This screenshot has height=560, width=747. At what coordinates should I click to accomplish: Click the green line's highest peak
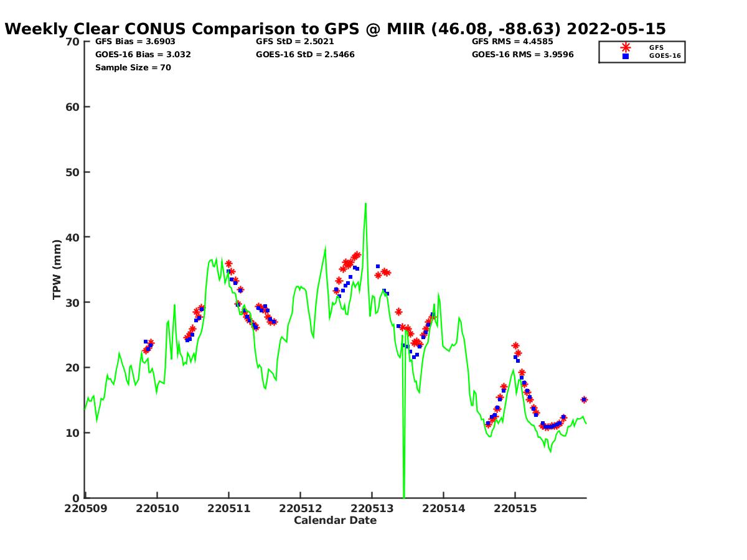pos(365,203)
